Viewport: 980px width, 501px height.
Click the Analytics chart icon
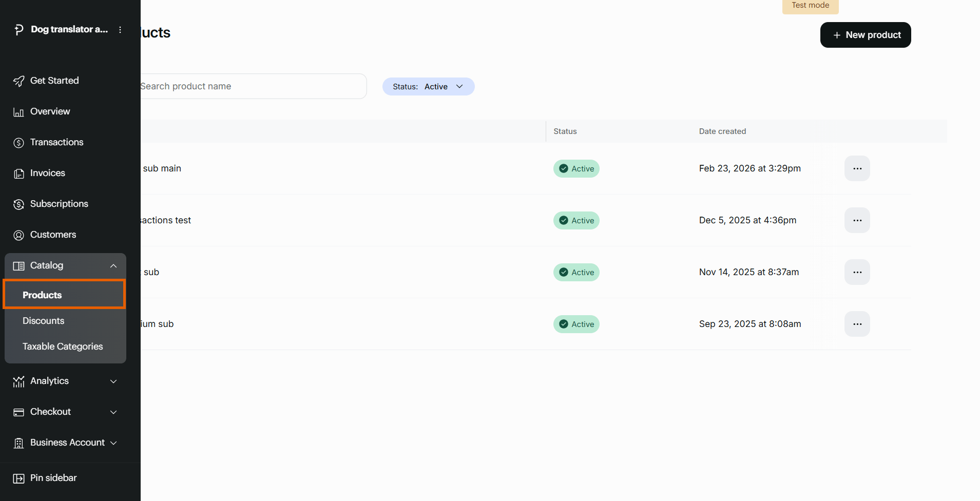pos(19,381)
